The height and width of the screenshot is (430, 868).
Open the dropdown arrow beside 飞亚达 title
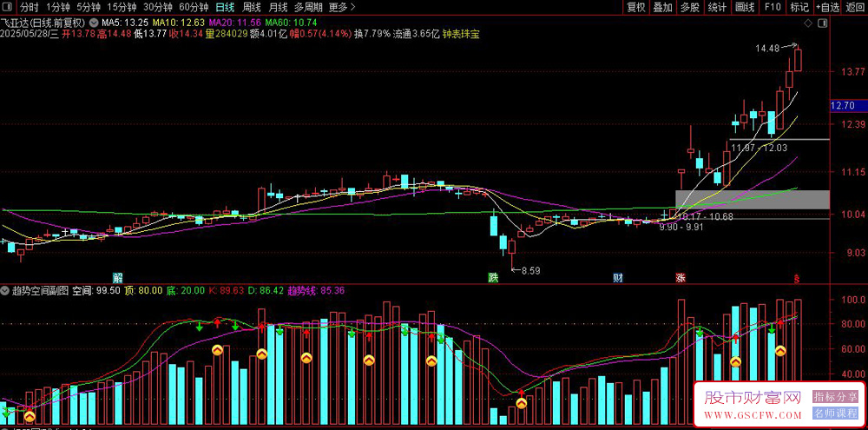pyautogui.click(x=93, y=23)
